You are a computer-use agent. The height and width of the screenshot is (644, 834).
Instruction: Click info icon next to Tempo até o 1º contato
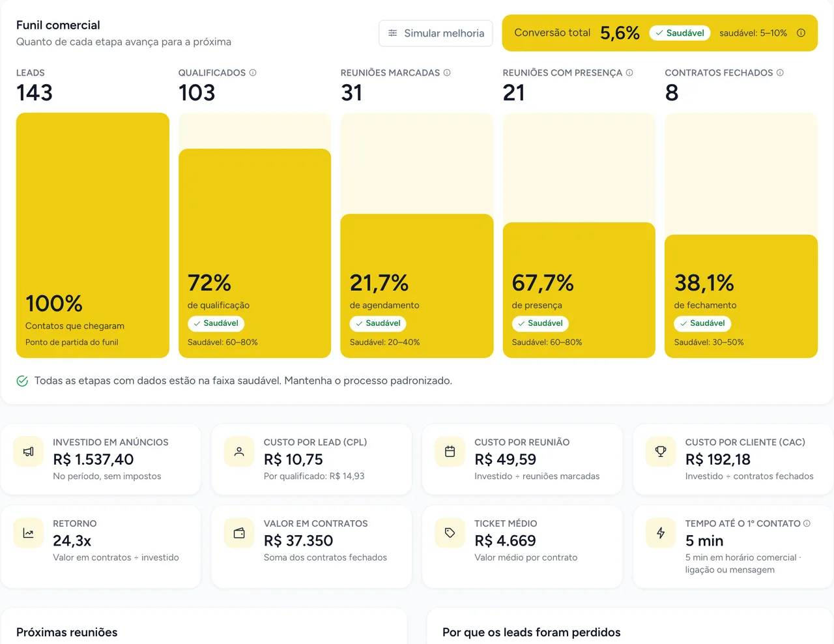807,523
